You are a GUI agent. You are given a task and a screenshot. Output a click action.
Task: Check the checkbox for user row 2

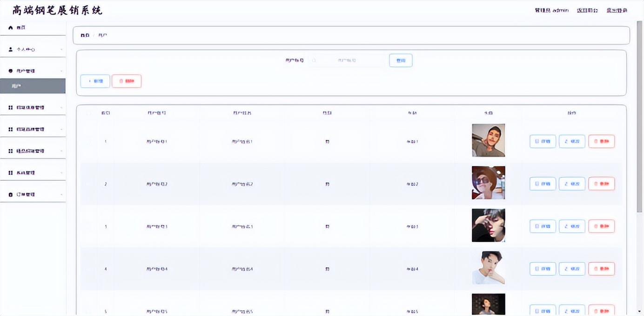coord(89,184)
